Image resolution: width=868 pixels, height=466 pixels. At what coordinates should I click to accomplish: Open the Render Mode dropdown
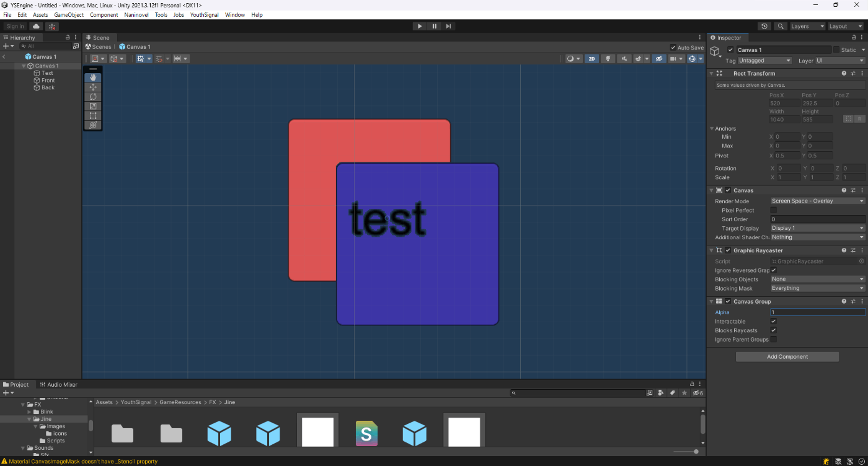click(x=817, y=200)
